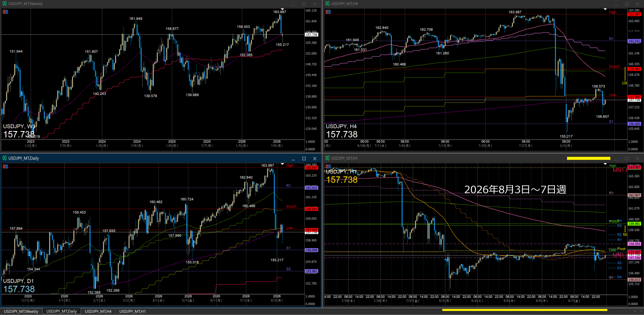The width and height of the screenshot is (644, 315).
Task: Maximize the USDJPY_MT,Daily chart window
Action: (x=304, y=159)
